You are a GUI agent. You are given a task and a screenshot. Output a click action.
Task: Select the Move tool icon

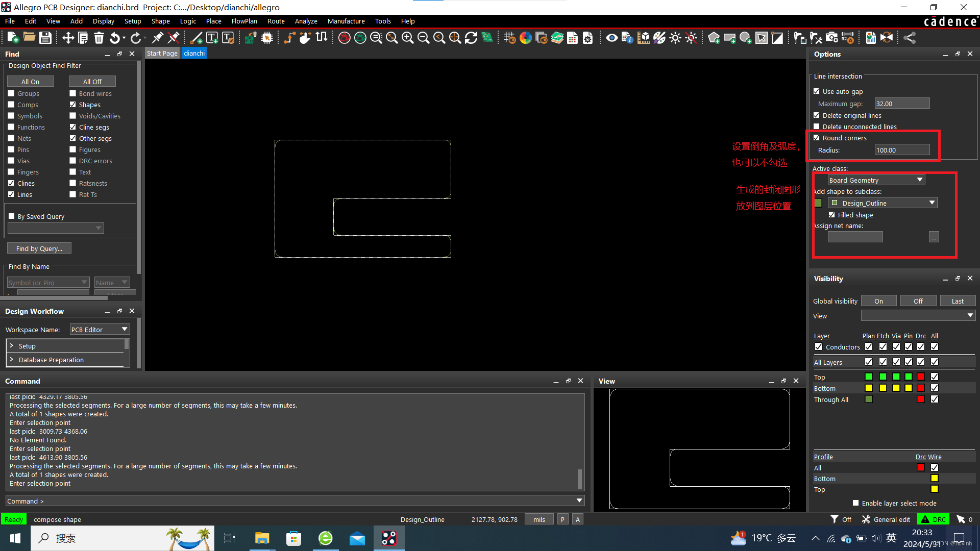(x=68, y=38)
